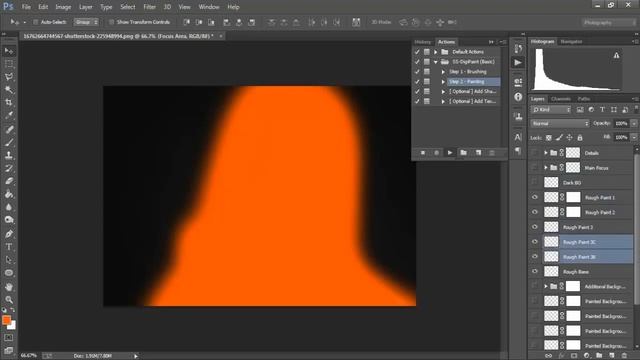This screenshot has width=640, height=360.
Task: Select the Blur tool
Action: [9, 207]
